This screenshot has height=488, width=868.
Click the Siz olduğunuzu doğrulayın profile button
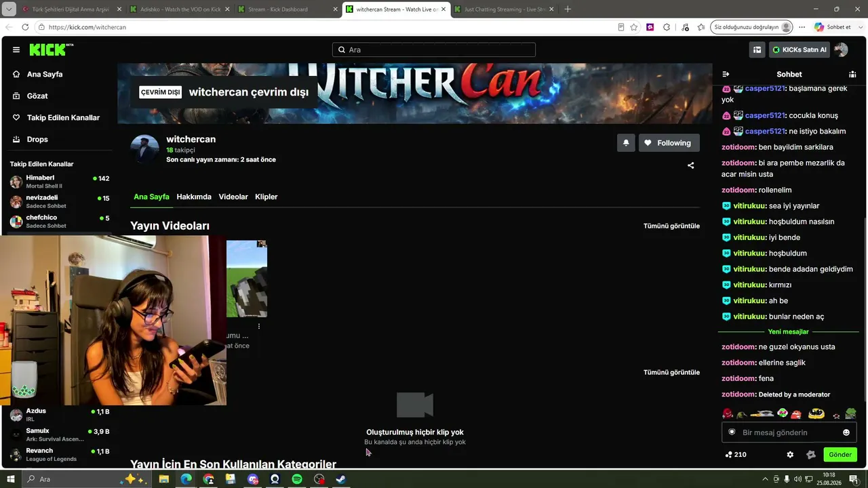point(752,27)
